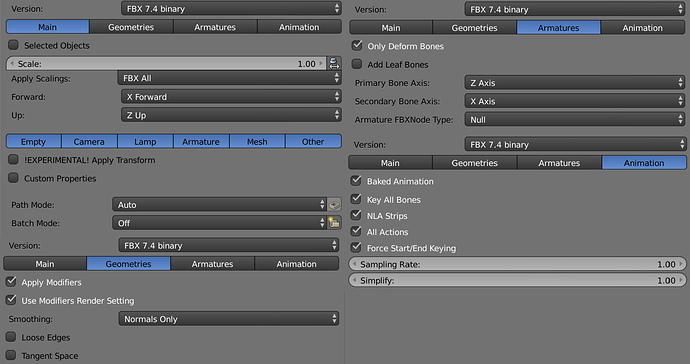Image resolution: width=690 pixels, height=364 pixels.
Task: Toggle the Armature object type button
Action: point(201,141)
